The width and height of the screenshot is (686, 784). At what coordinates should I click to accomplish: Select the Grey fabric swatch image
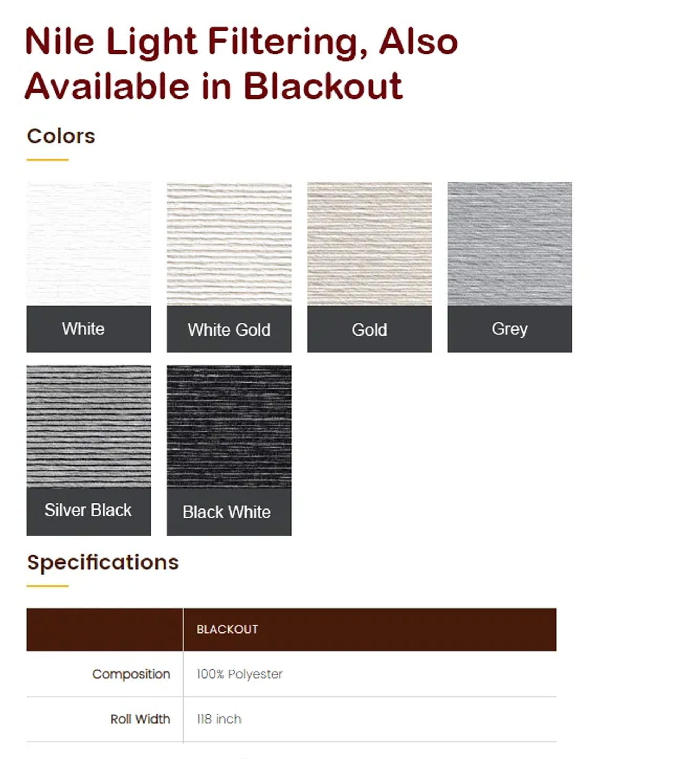pyautogui.click(x=509, y=243)
